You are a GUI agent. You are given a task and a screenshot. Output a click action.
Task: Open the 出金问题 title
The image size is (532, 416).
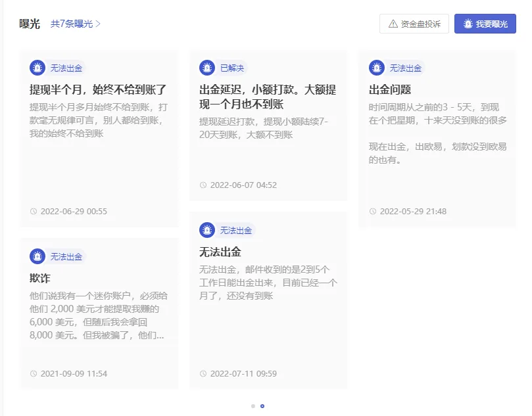tap(390, 90)
